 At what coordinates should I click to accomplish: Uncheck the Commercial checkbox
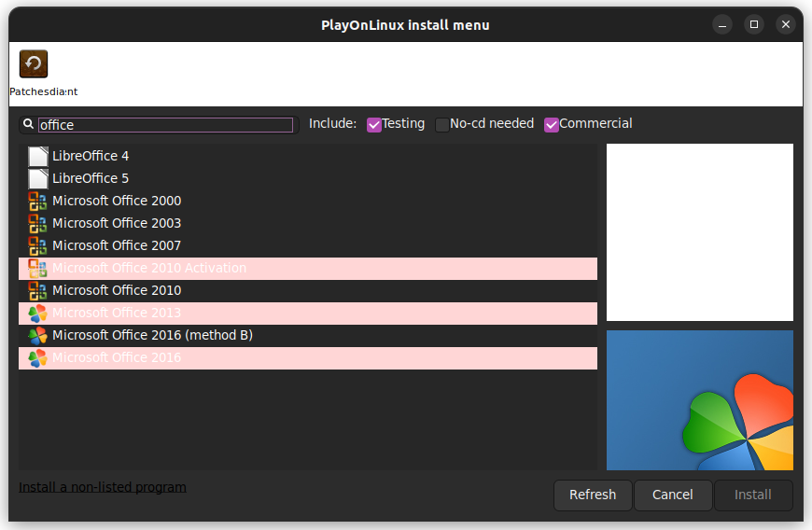coord(552,125)
